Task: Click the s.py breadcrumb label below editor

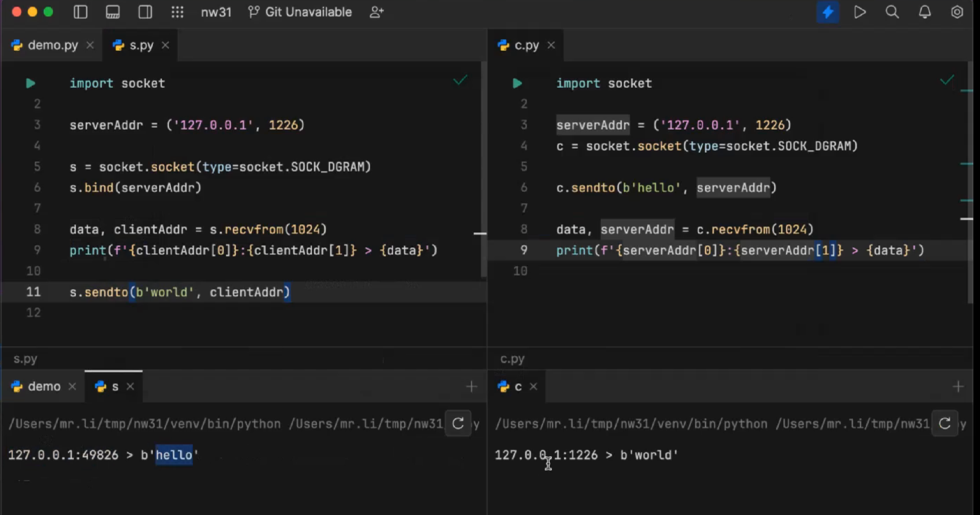Action: (x=25, y=359)
